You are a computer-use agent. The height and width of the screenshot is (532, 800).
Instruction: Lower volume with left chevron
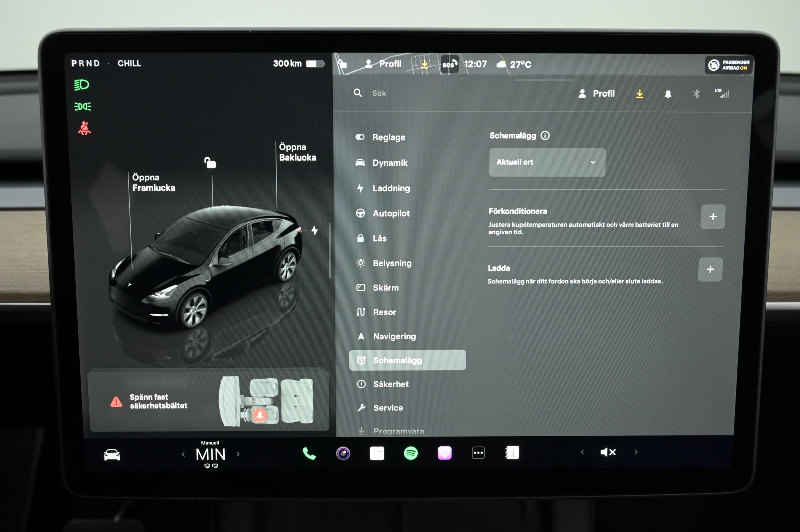[582, 452]
